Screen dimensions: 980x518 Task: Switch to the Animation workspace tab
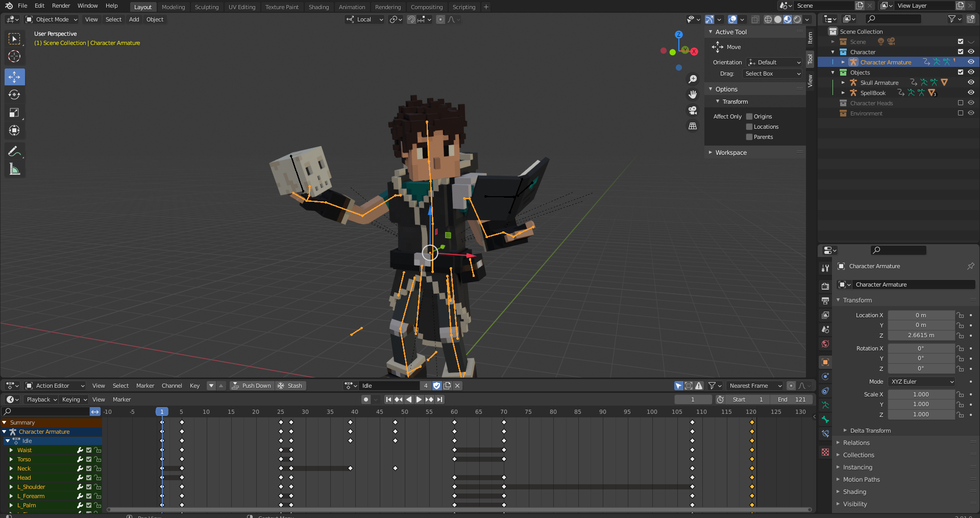(352, 7)
